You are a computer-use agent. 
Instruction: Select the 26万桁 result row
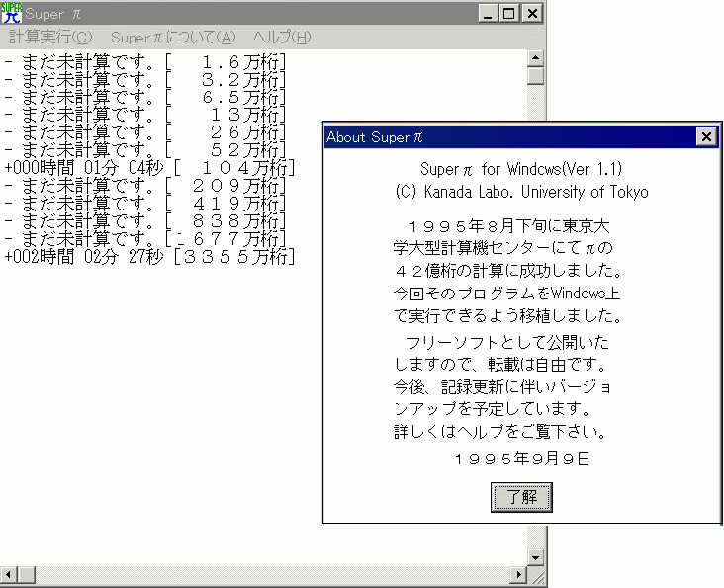145,132
